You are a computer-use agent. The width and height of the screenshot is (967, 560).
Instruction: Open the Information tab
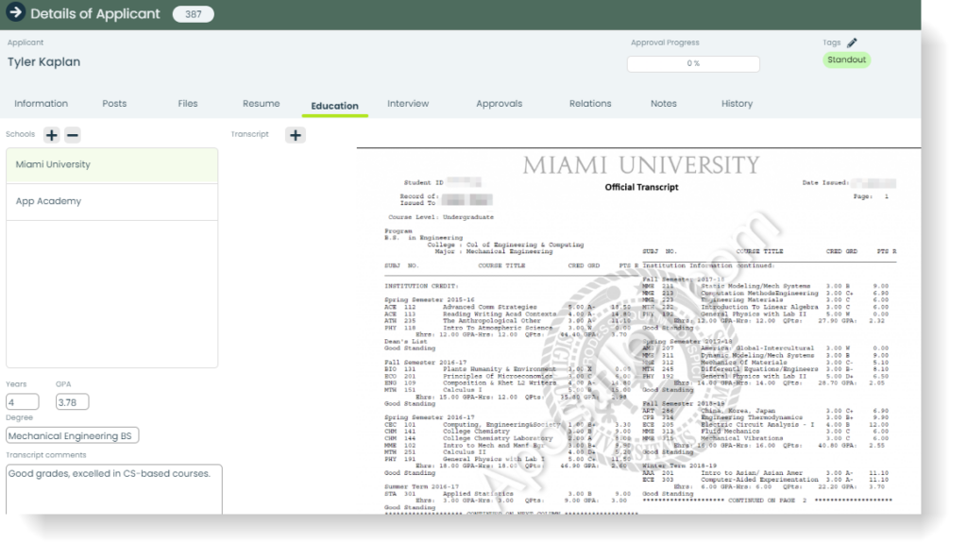(x=42, y=104)
